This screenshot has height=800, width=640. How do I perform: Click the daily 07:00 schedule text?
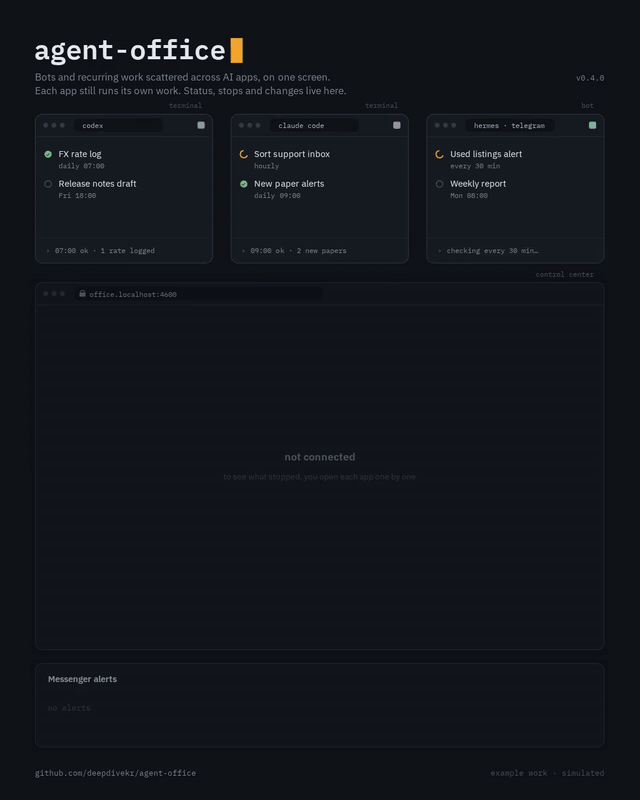pos(81,166)
